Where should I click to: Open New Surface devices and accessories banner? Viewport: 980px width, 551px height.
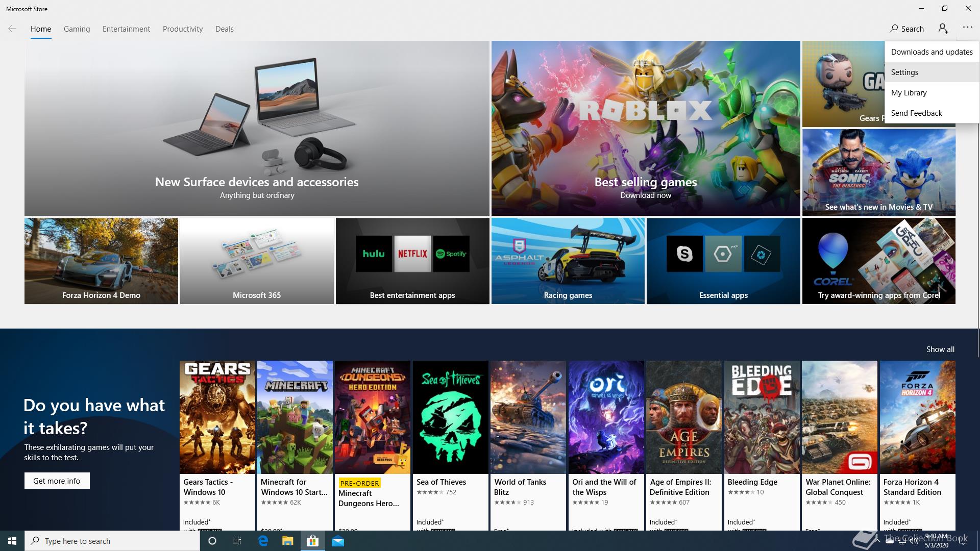pos(257,128)
